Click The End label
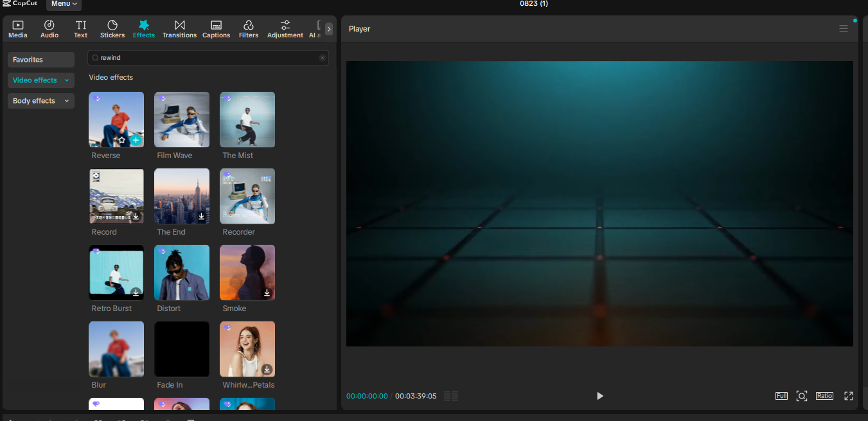The height and width of the screenshot is (421, 868). 172,232
